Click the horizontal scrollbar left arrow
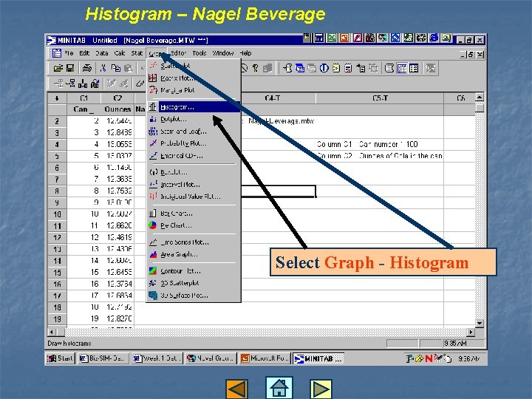The height and width of the screenshot is (399, 532). (52, 332)
